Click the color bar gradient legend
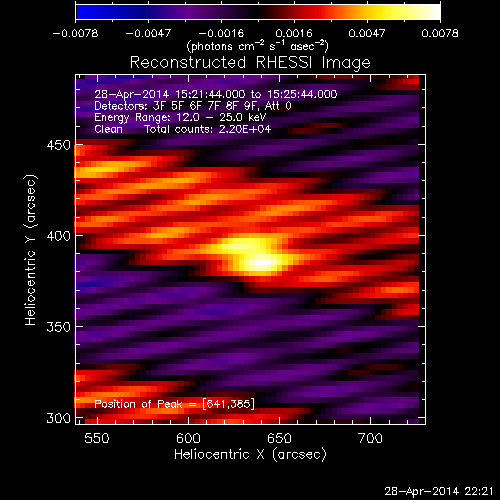The image size is (500, 500). 258,12
